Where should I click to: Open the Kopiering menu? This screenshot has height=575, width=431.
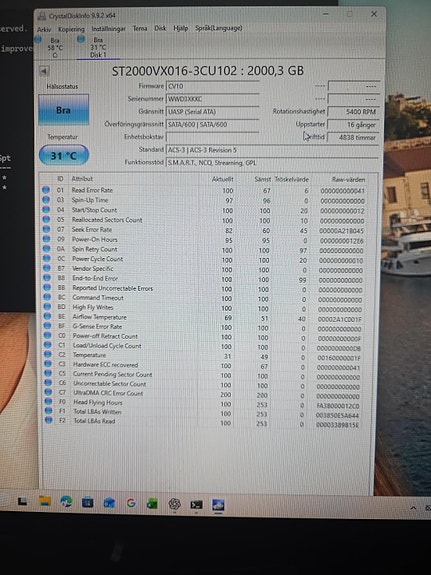point(71,29)
